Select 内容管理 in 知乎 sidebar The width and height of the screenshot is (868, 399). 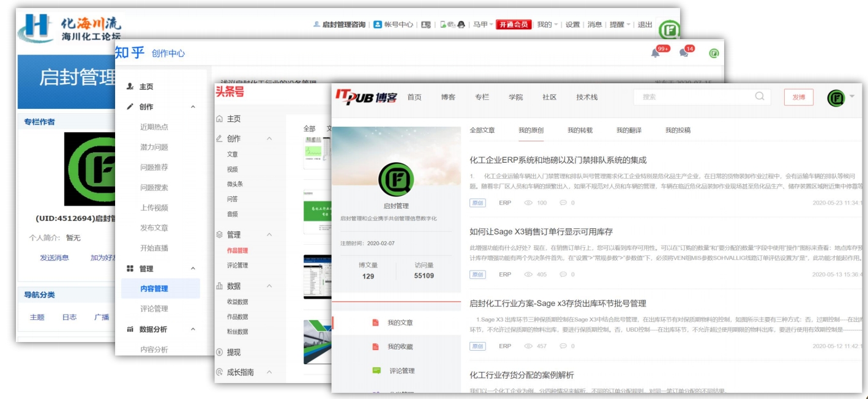[x=160, y=288]
